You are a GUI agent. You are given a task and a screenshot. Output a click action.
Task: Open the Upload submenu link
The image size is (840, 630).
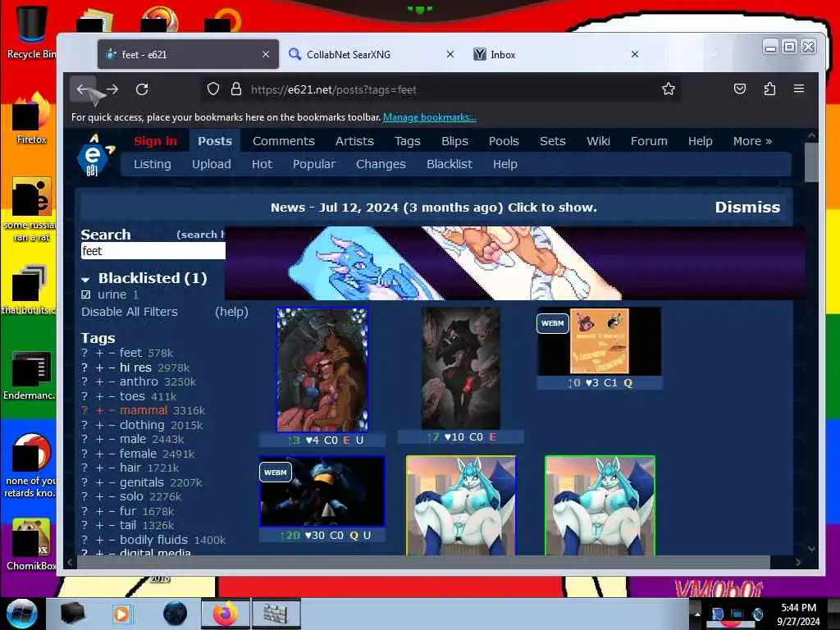tap(211, 164)
